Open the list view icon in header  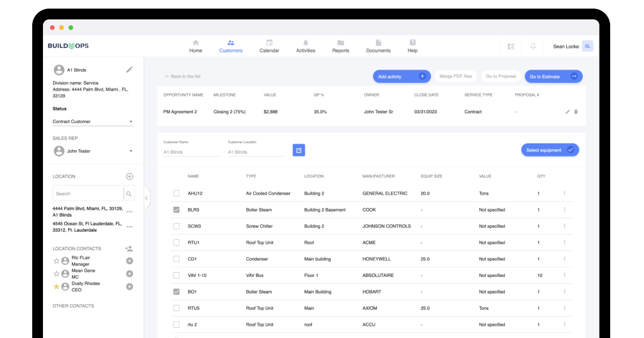pos(511,47)
